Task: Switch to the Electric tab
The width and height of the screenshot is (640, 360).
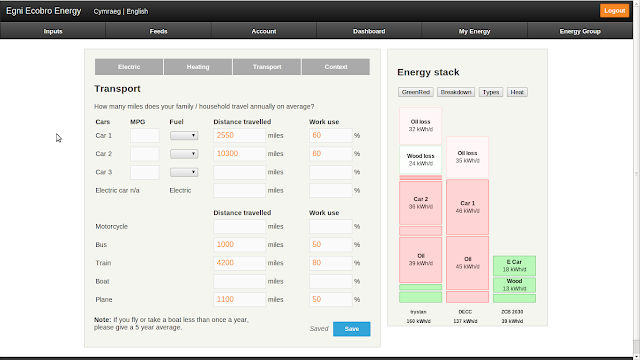Action: pyautogui.click(x=129, y=67)
